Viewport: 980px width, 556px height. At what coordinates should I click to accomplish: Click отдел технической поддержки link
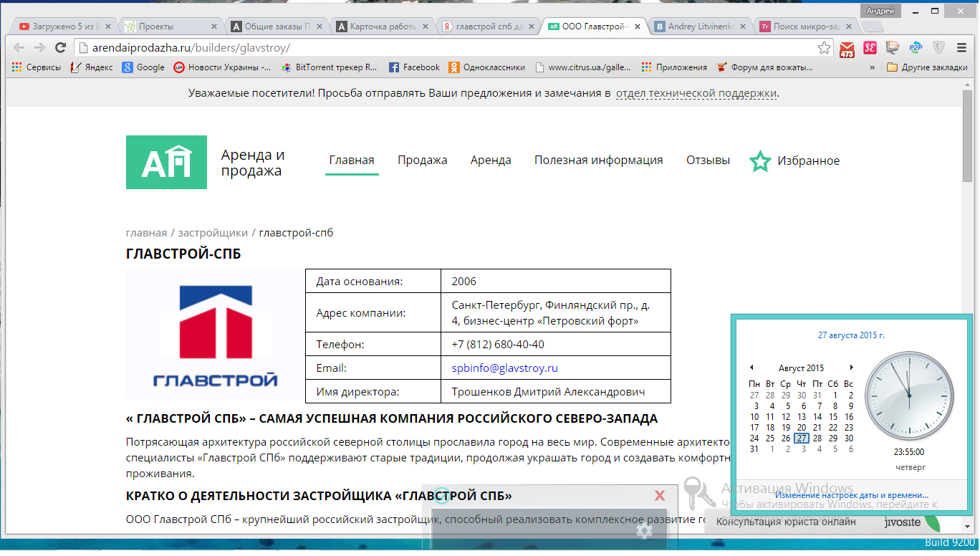point(696,94)
